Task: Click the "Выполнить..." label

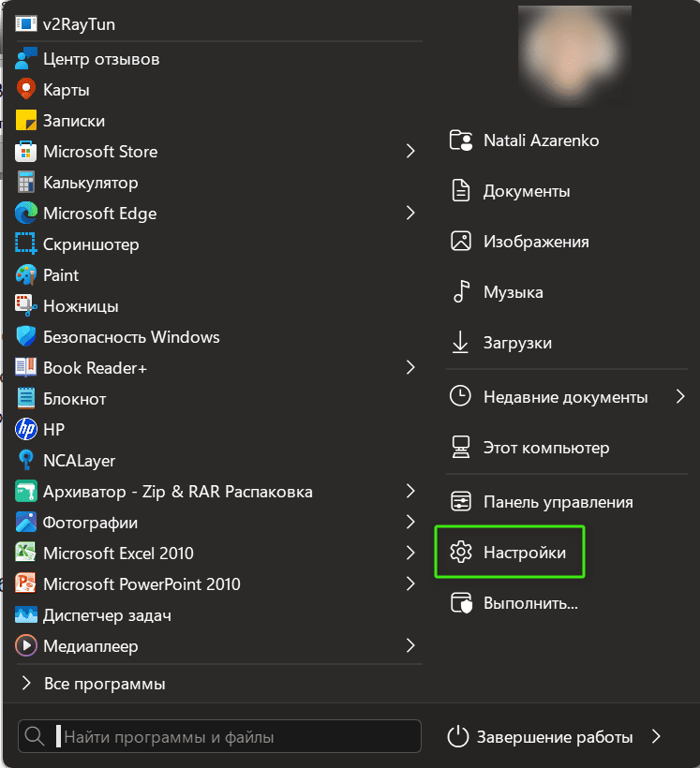Action: 531,603
